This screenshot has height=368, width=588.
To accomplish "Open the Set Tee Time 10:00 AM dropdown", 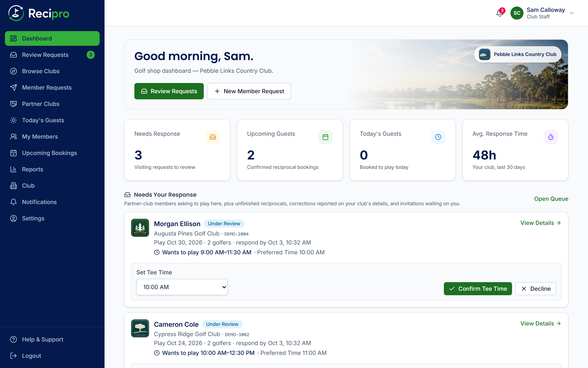I will coord(182,287).
